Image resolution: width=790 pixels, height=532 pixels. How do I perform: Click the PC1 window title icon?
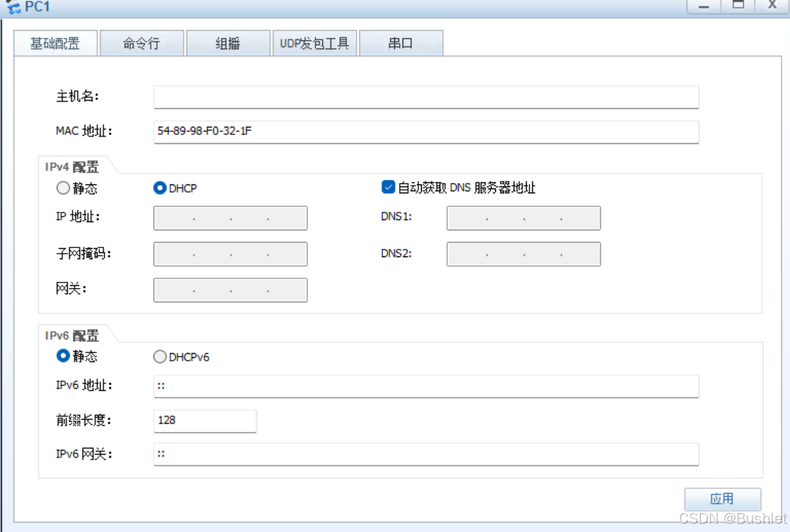coord(14,7)
